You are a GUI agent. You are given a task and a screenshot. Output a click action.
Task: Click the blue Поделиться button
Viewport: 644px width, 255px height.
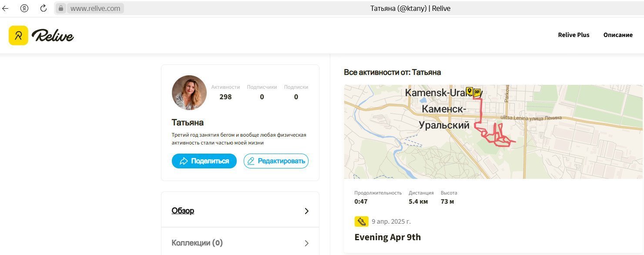204,161
